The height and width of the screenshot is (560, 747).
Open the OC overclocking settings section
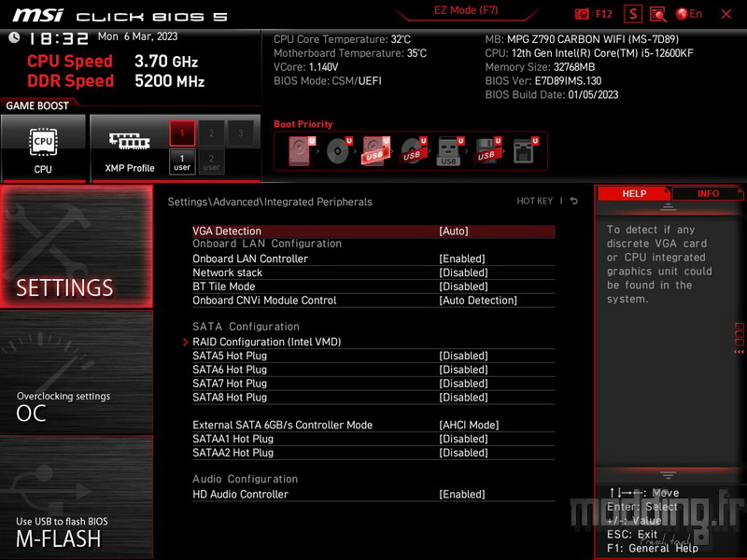[x=77, y=371]
